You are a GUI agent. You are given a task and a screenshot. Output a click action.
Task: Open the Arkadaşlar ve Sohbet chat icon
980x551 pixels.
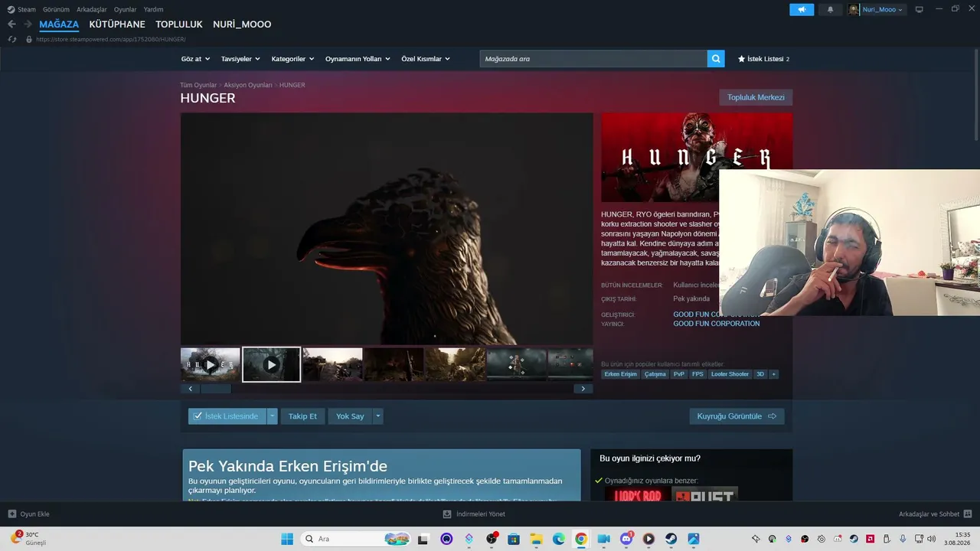point(968,514)
